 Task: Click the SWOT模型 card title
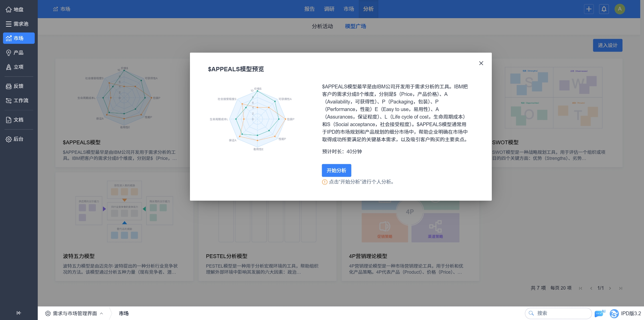tap(505, 143)
